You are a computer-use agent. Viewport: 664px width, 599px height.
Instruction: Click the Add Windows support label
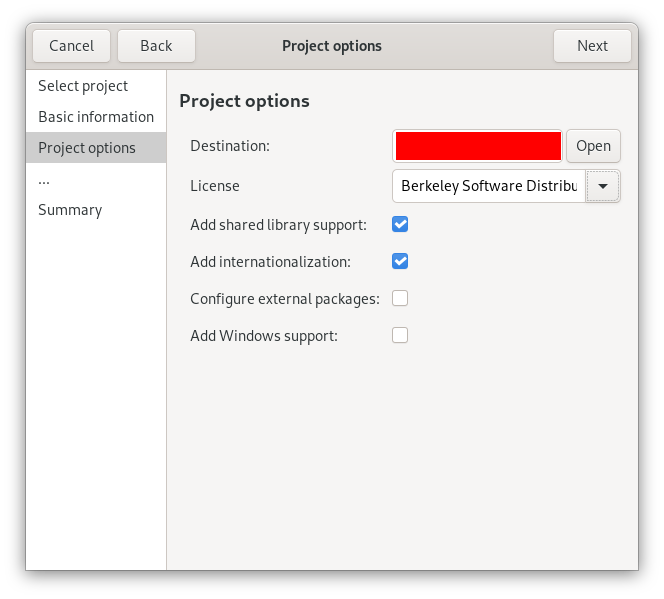tap(264, 336)
